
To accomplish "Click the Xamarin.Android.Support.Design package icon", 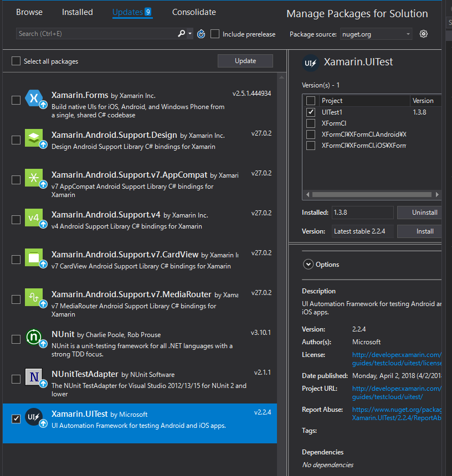I will pos(34,138).
